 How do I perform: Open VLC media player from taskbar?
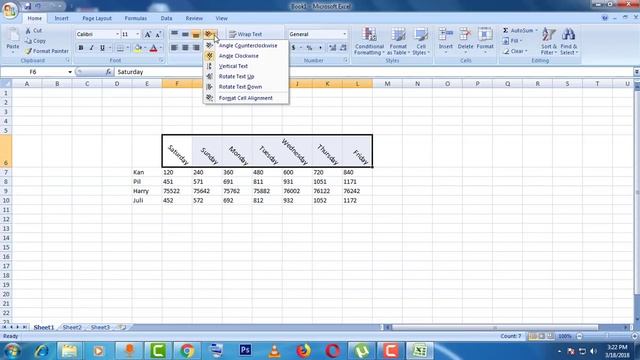275,351
